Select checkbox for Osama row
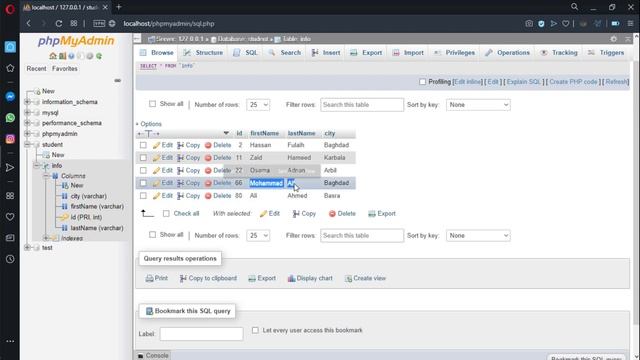640x360 pixels. pyautogui.click(x=143, y=171)
